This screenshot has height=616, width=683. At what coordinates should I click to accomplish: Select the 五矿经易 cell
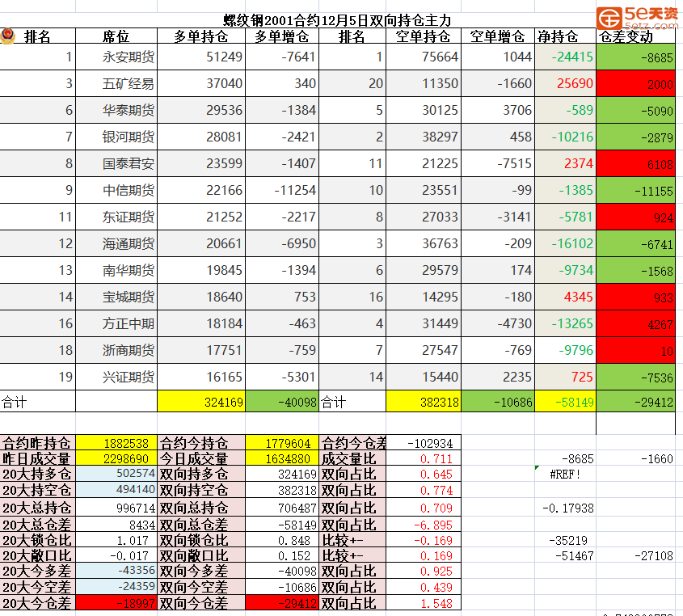pos(116,83)
